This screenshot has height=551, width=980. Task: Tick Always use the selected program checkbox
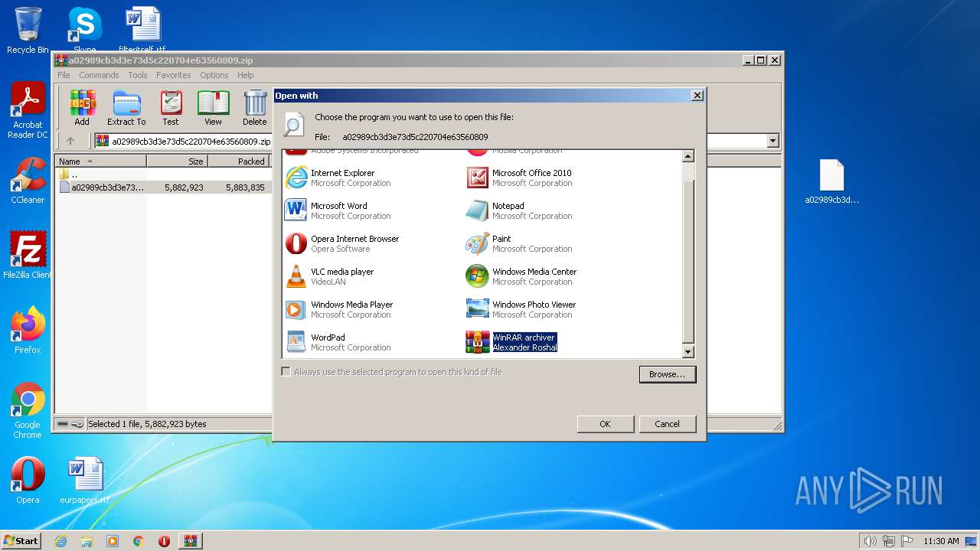point(286,372)
